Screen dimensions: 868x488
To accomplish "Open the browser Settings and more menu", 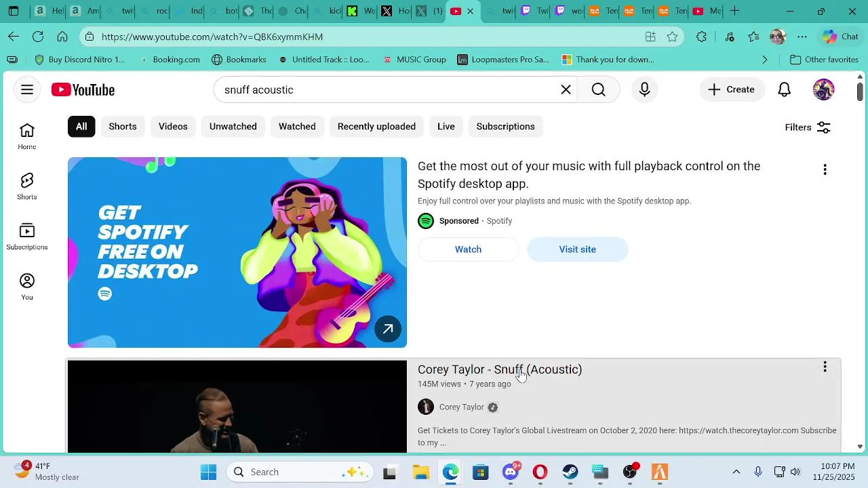I will [802, 37].
